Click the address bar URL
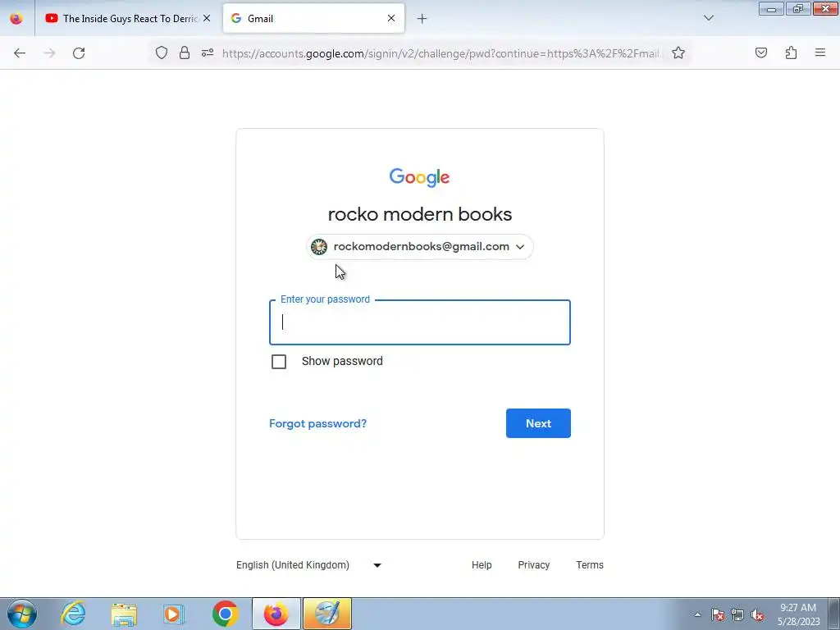Viewport: 840px width, 630px height. coord(441,53)
